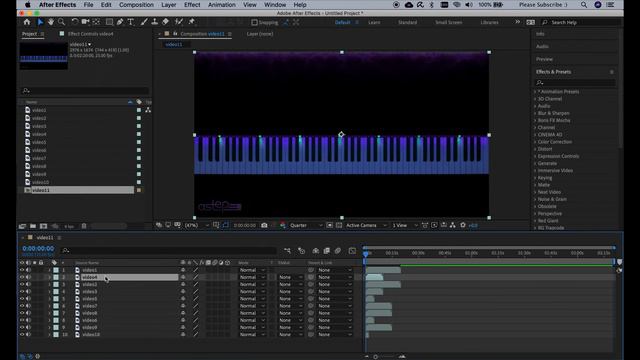Click the composition flowchart icon in the viewer footer
Viewport: 640px width, 360px height.
click(x=453, y=225)
